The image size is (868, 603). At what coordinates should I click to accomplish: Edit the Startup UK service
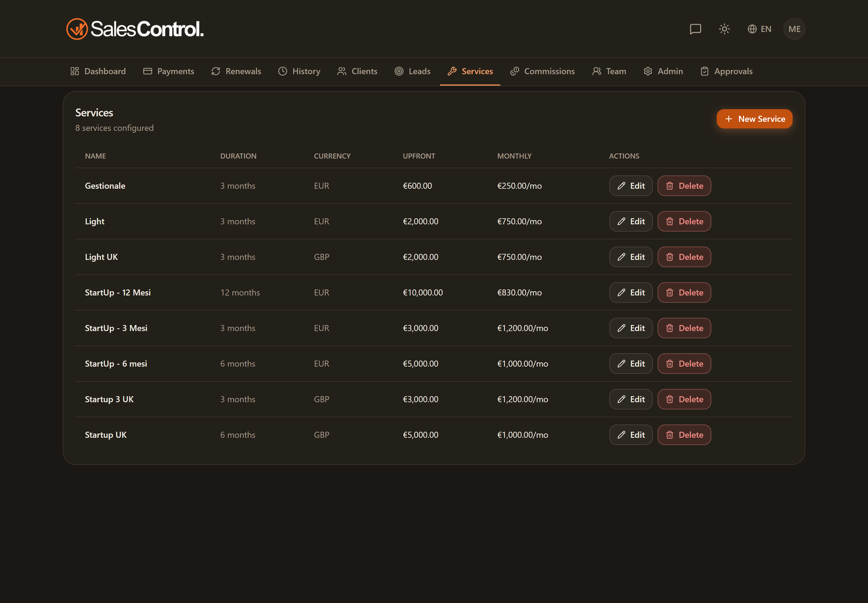coord(631,435)
